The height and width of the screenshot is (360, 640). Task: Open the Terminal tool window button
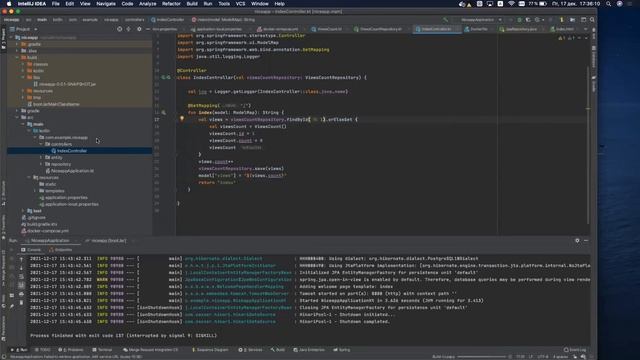(x=102, y=350)
